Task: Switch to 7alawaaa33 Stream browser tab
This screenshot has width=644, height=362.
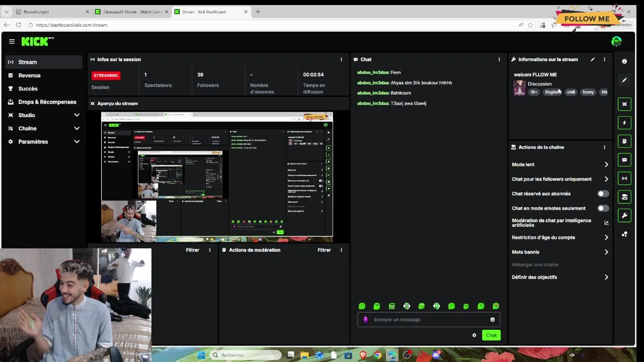Action: (x=131, y=12)
